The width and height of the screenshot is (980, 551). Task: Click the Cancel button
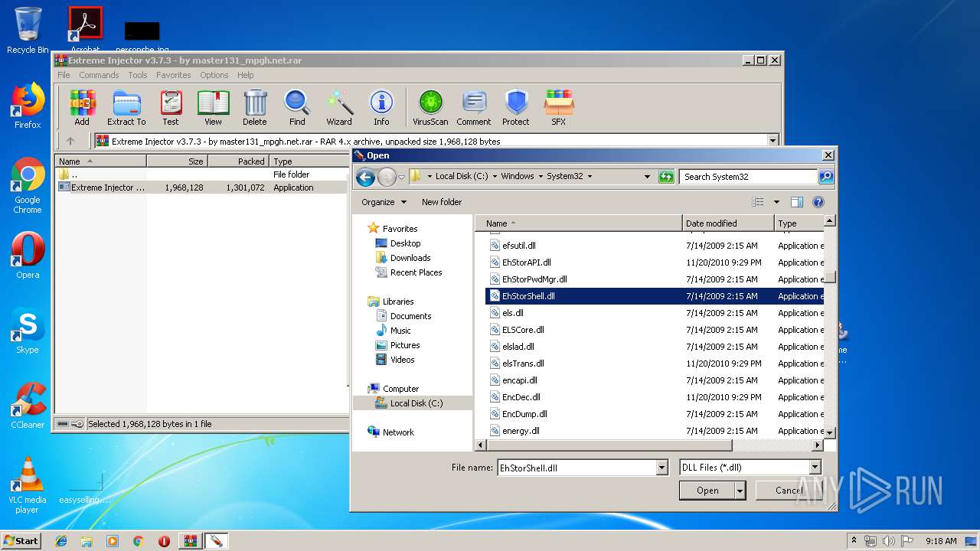coord(789,491)
